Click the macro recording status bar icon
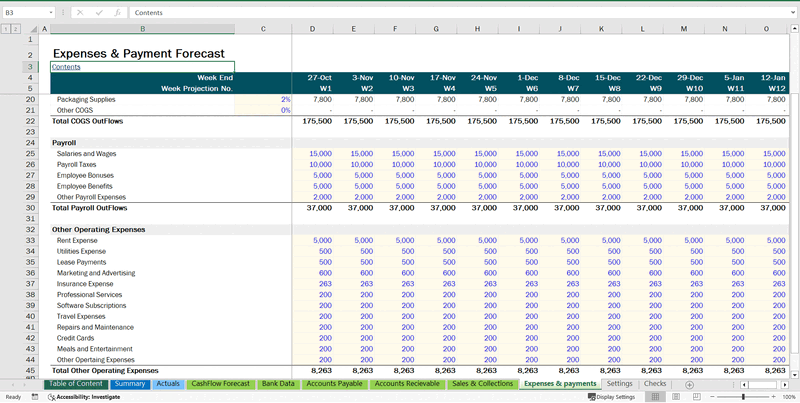The width and height of the screenshot is (800, 403). click(x=36, y=397)
